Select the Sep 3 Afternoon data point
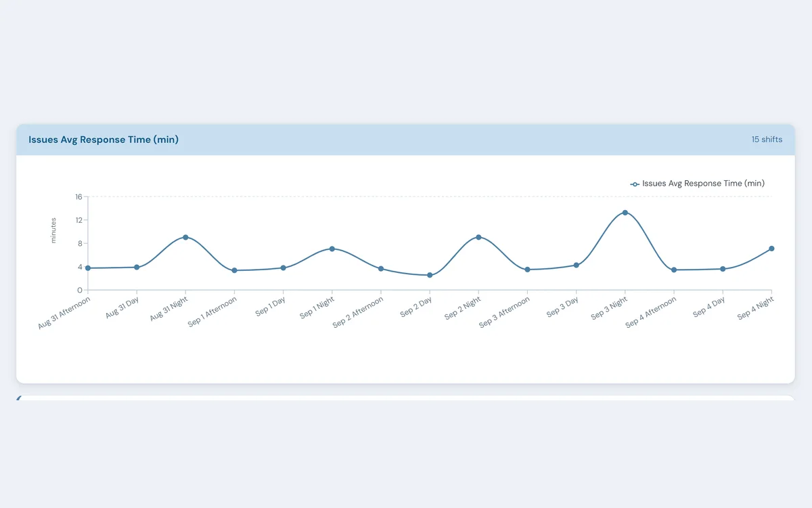The height and width of the screenshot is (508, 812). [528, 270]
